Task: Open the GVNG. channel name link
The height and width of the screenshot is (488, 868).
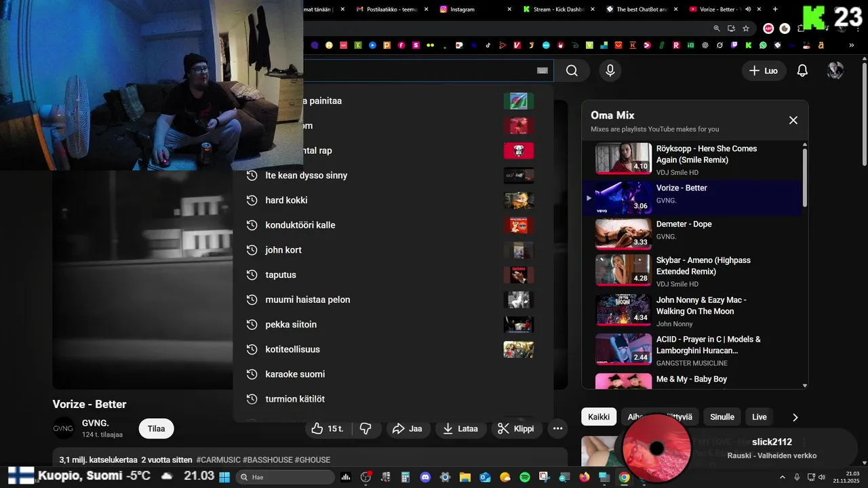Action: tap(96, 423)
